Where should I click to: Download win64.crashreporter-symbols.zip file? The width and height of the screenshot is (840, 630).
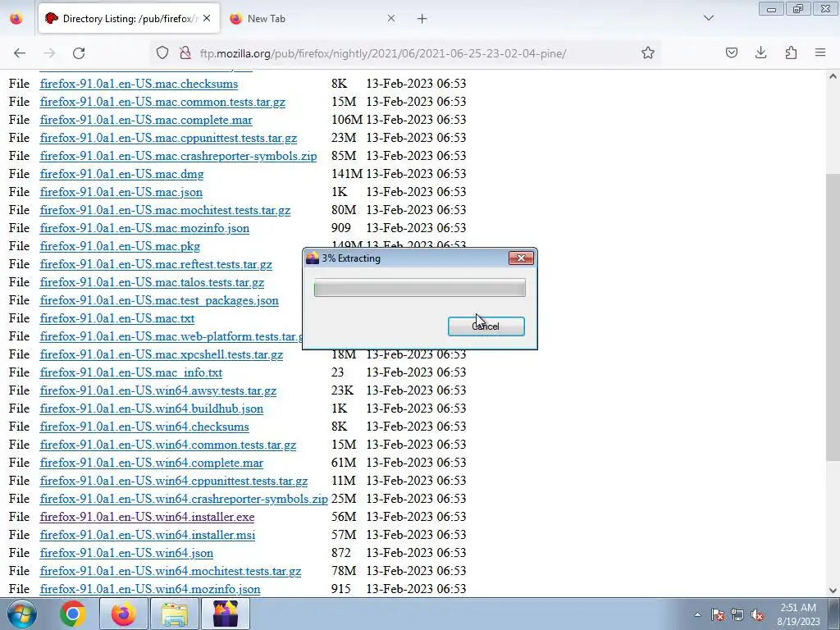pos(184,499)
